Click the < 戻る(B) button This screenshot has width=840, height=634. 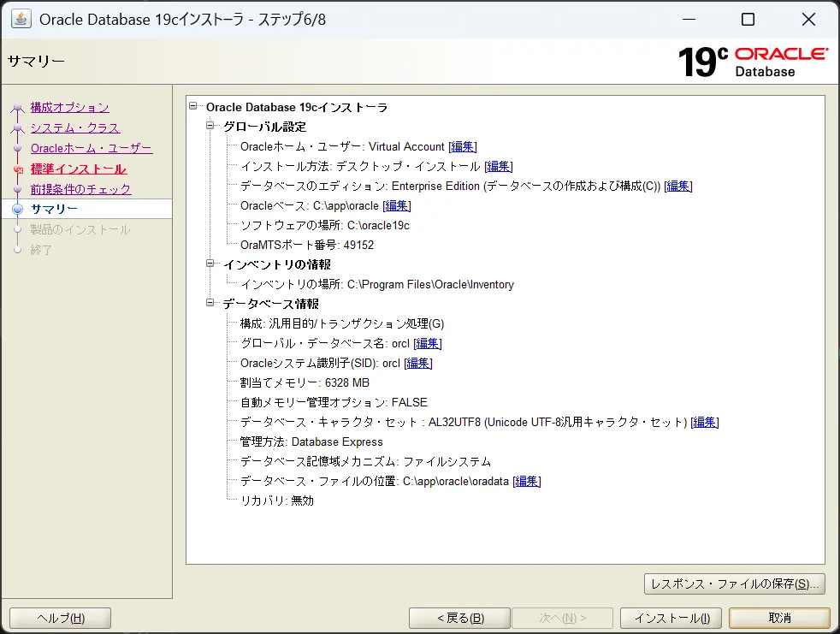[459, 618]
